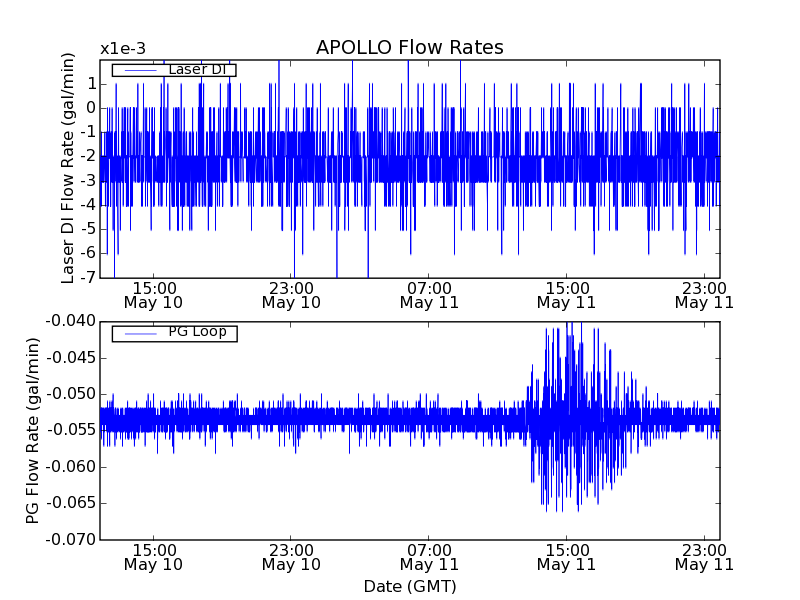Click the 0 tick on the top plot y-axis
This screenshot has height=600, width=800.
tap(90, 107)
